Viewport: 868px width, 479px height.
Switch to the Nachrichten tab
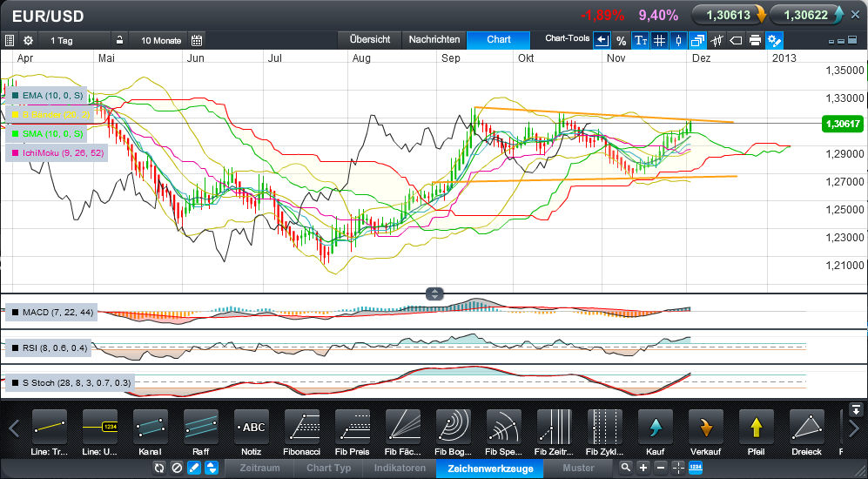[x=434, y=40]
